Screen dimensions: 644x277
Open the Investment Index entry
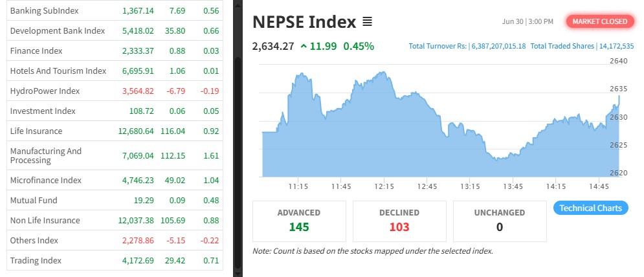coord(43,111)
